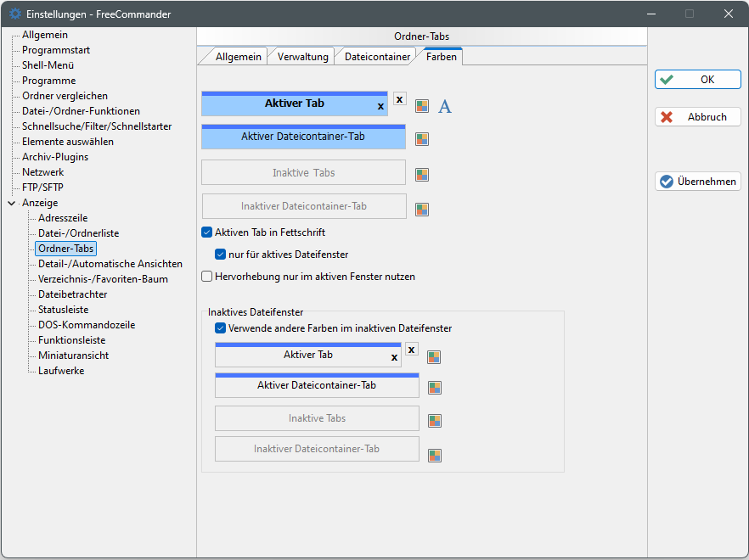Open color picker for top Aktiver Tab
This screenshot has height=560, width=749.
pyautogui.click(x=422, y=106)
